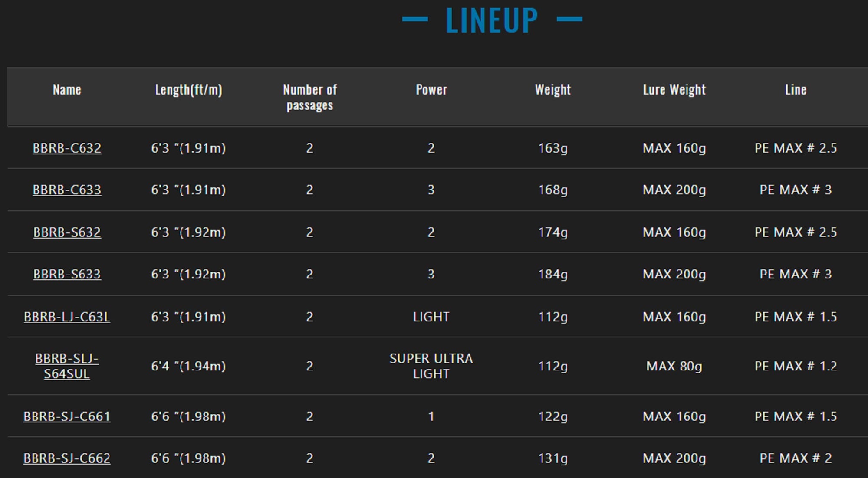This screenshot has width=868, height=478.
Task: Click the 184g weight cell
Action: pos(552,274)
